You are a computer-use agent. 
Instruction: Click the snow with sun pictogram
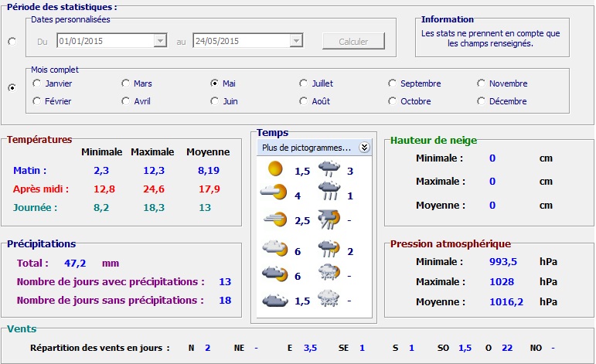(329, 272)
